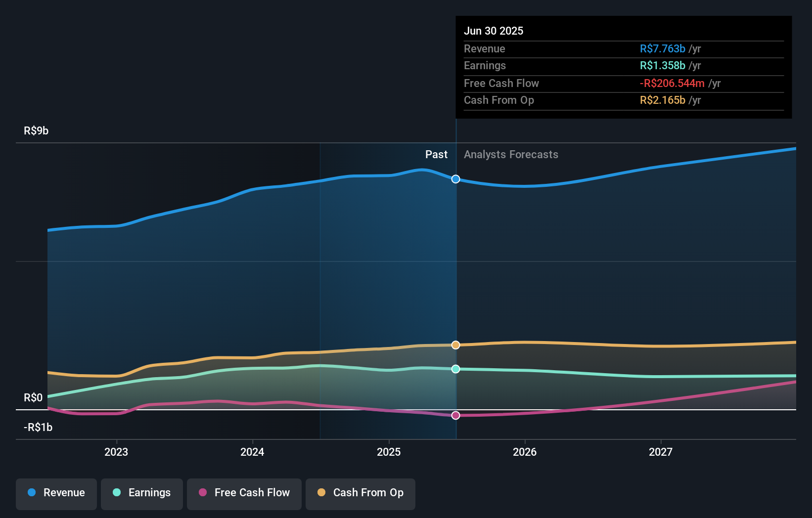Image resolution: width=812 pixels, height=518 pixels.
Task: Expand the Free Cash Flow tooltip row
Action: pyautogui.click(x=501, y=83)
